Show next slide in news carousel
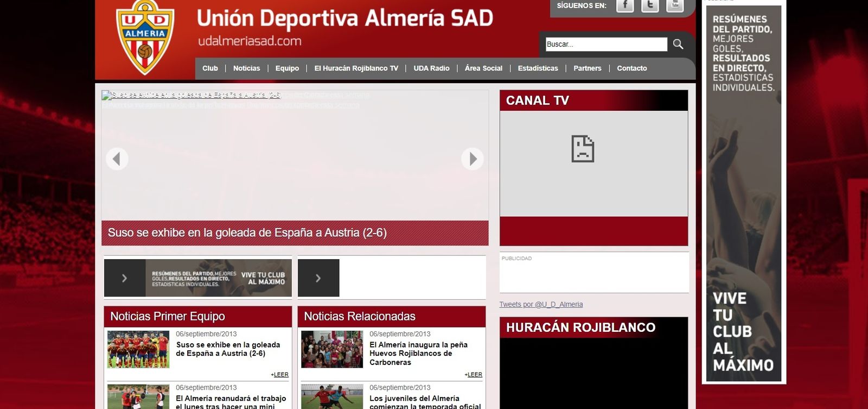The image size is (868, 409). [473, 159]
